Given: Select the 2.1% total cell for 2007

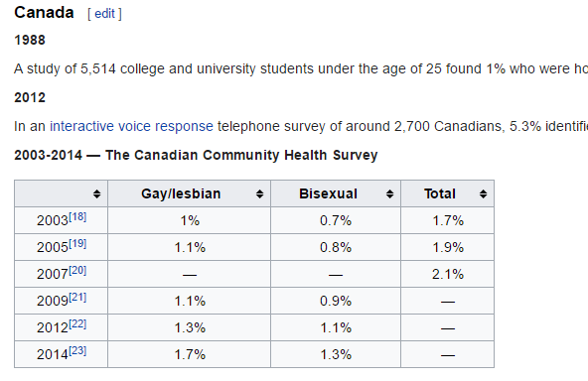Looking at the screenshot, I should (x=447, y=274).
